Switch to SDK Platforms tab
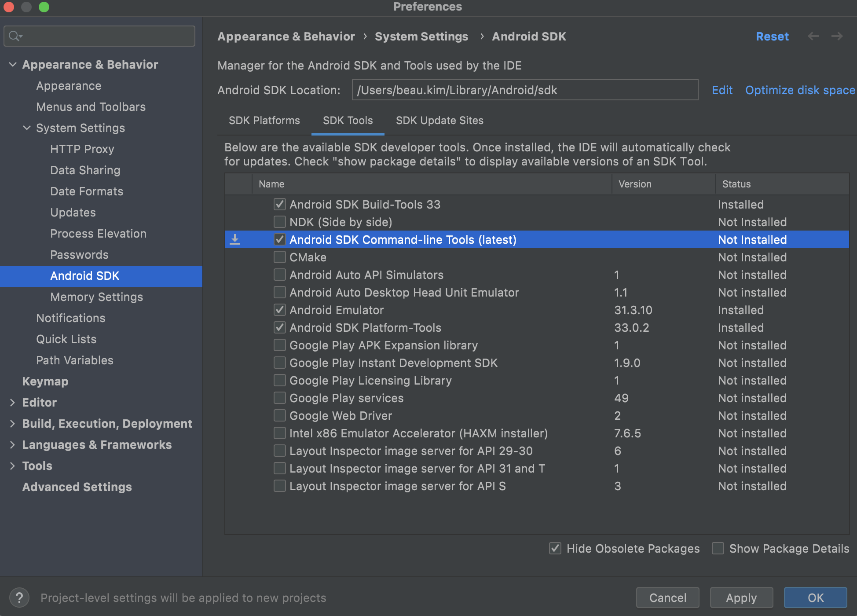 [264, 121]
